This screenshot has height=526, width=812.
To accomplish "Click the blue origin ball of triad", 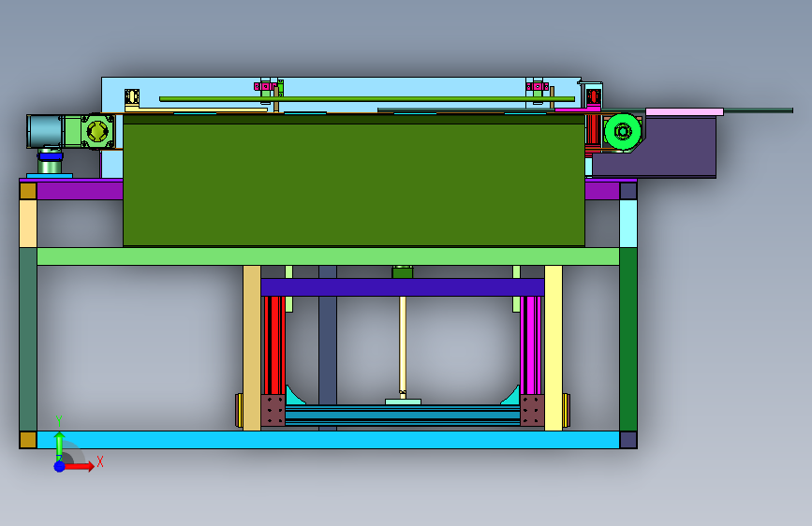I will tap(60, 466).
